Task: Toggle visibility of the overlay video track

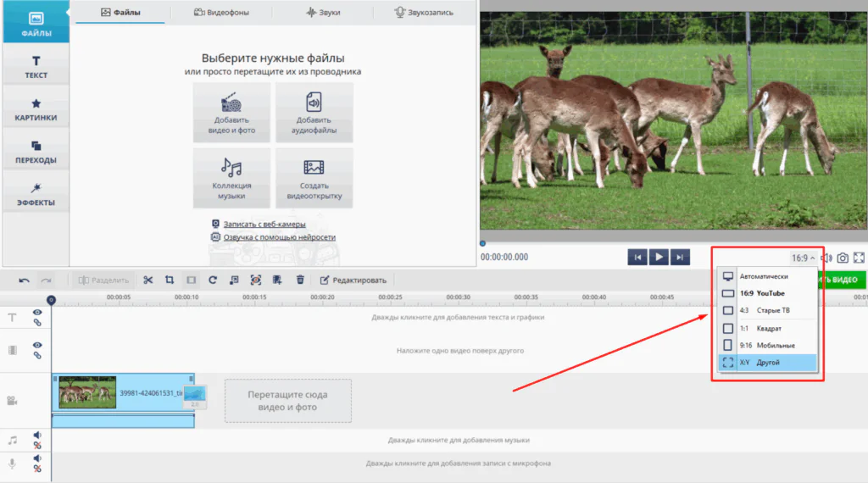Action: (x=37, y=345)
